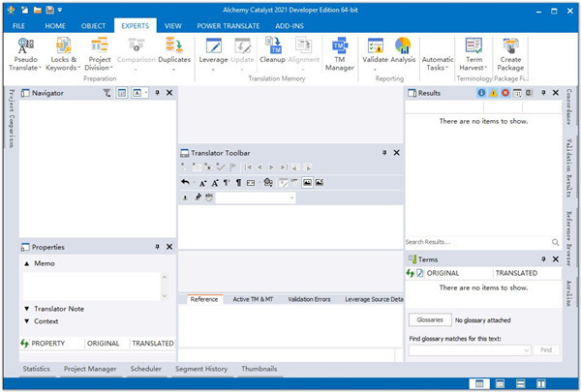
Task: Click the Glossaries button
Action: pyautogui.click(x=430, y=319)
